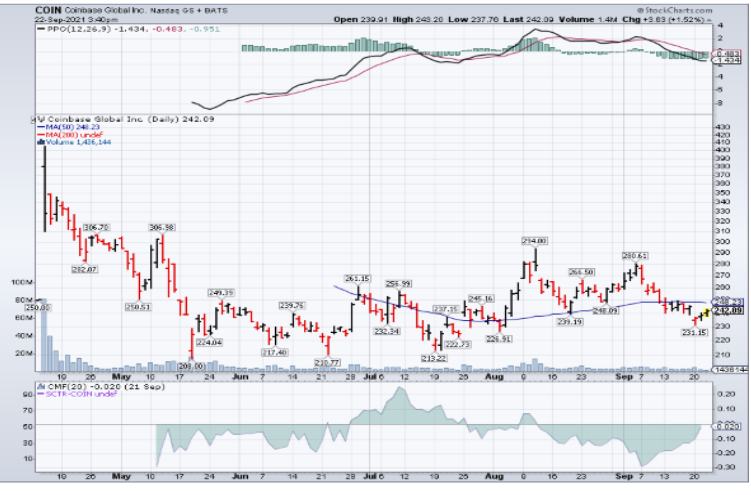Click the 250.51 price low label
This screenshot has height=495, width=751.
point(138,307)
